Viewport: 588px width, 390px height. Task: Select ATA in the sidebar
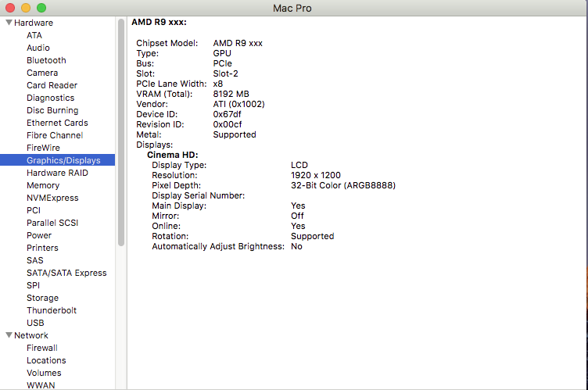pos(34,35)
